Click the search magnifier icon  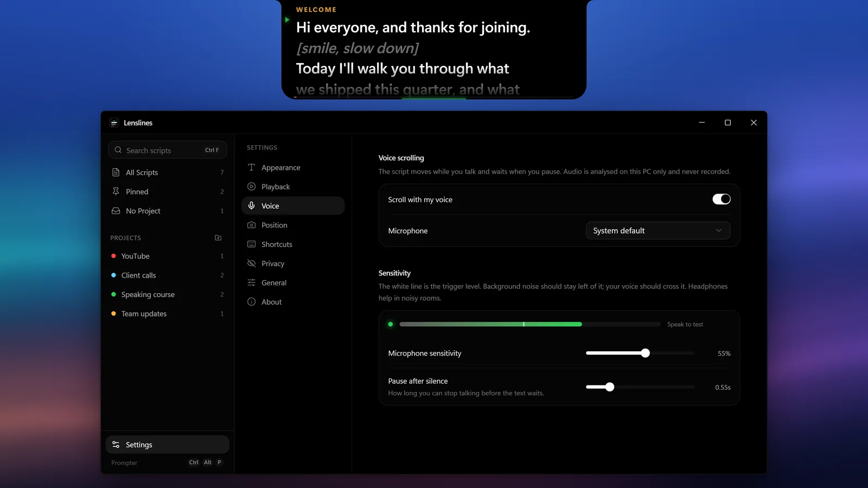click(118, 150)
